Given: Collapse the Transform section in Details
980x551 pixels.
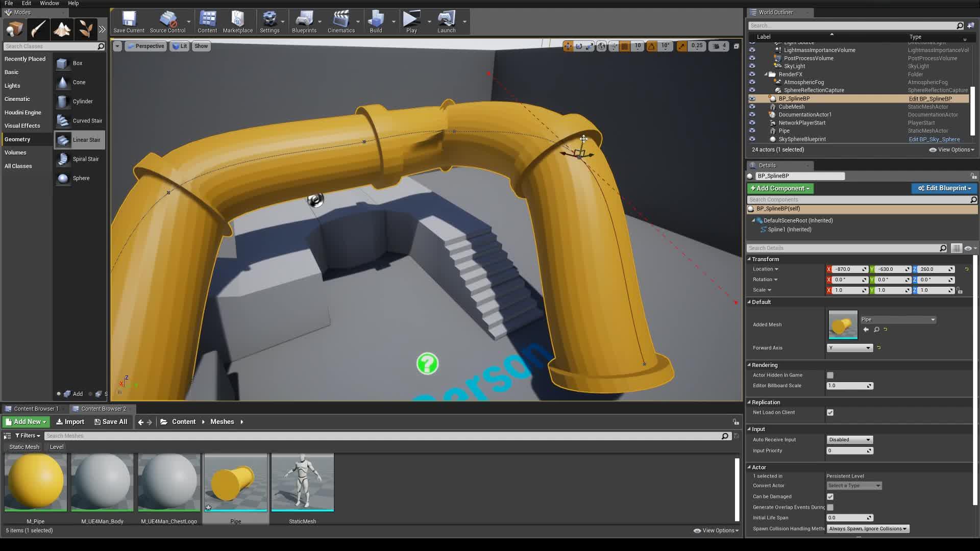Looking at the screenshot, I should (750, 259).
